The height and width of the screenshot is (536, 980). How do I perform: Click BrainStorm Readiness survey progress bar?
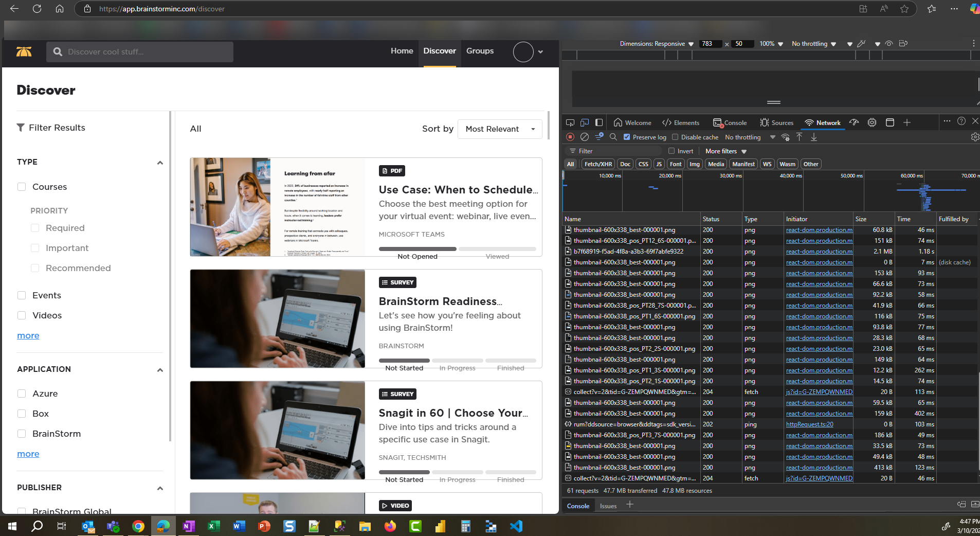click(458, 361)
